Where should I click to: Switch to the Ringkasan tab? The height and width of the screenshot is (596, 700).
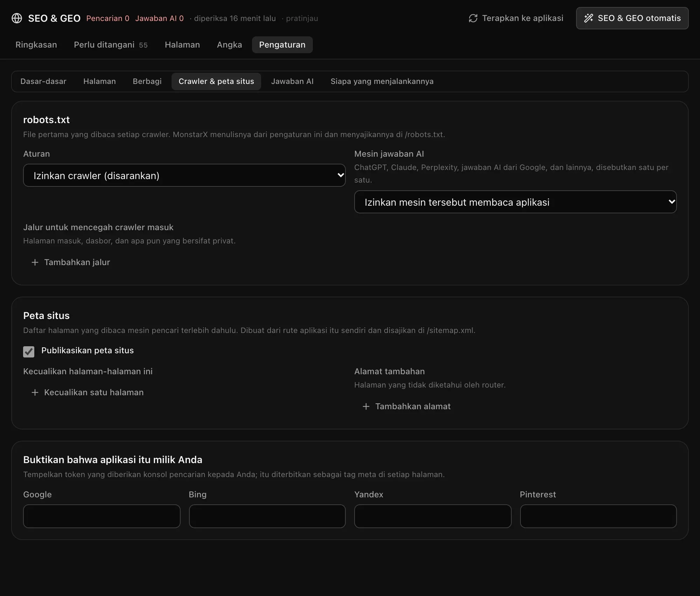tap(36, 45)
